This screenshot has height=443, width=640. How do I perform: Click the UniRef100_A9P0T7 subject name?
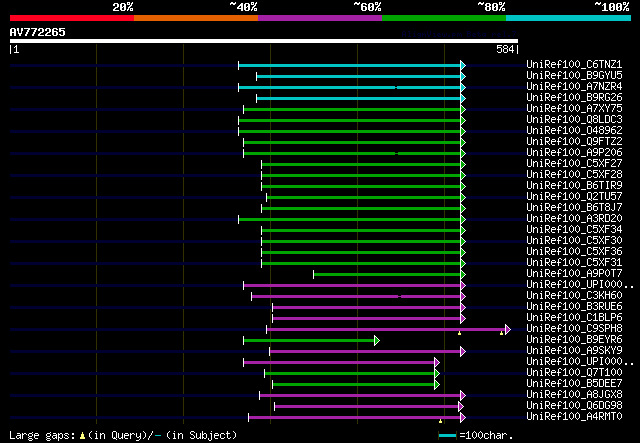click(x=574, y=274)
